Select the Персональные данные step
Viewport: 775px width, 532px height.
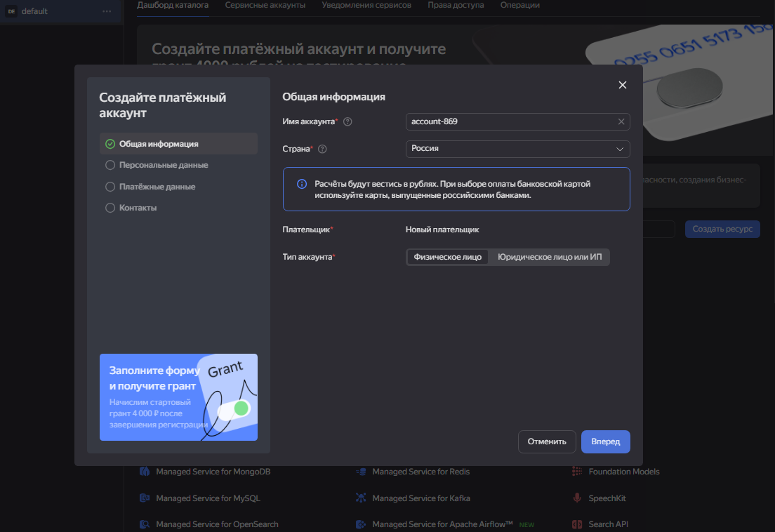163,165
